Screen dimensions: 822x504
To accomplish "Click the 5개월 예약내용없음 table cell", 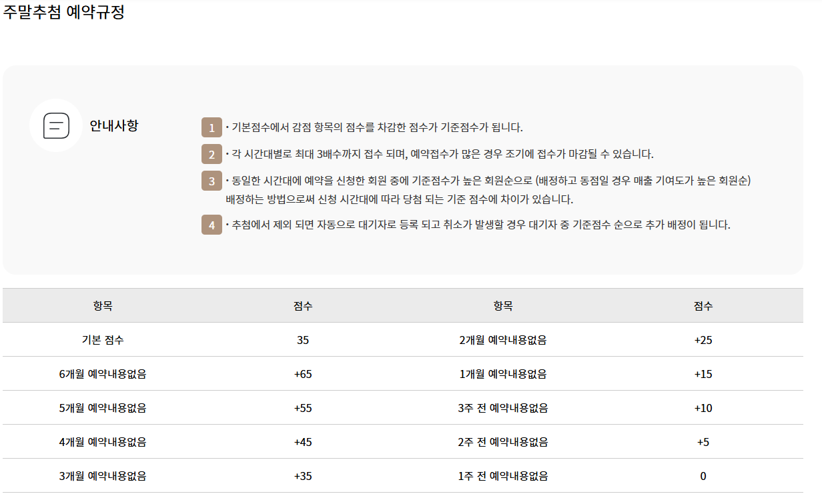I will tap(103, 408).
